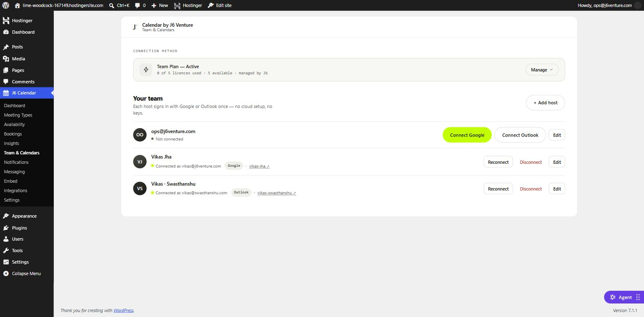
Task: Click the WordPress logo icon
Action: (x=6, y=5)
